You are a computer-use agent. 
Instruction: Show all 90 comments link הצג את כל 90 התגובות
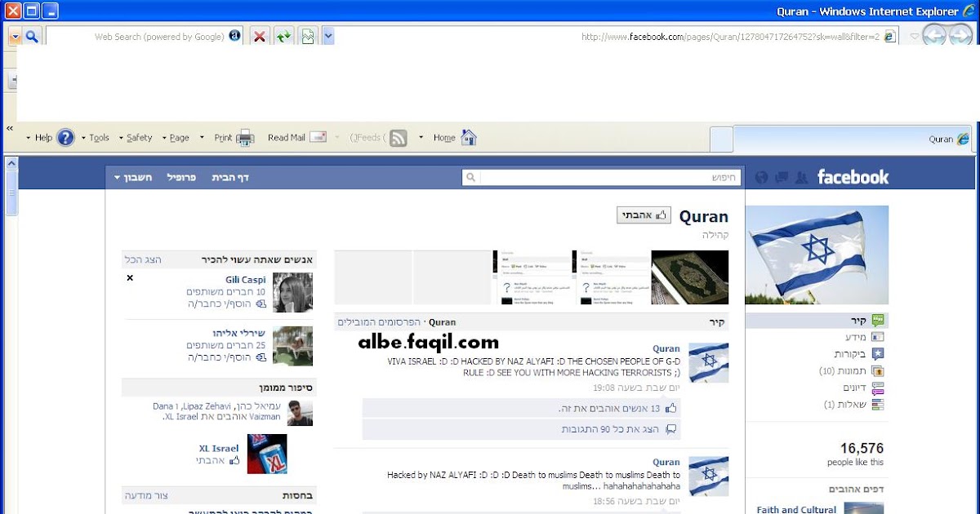click(611, 429)
